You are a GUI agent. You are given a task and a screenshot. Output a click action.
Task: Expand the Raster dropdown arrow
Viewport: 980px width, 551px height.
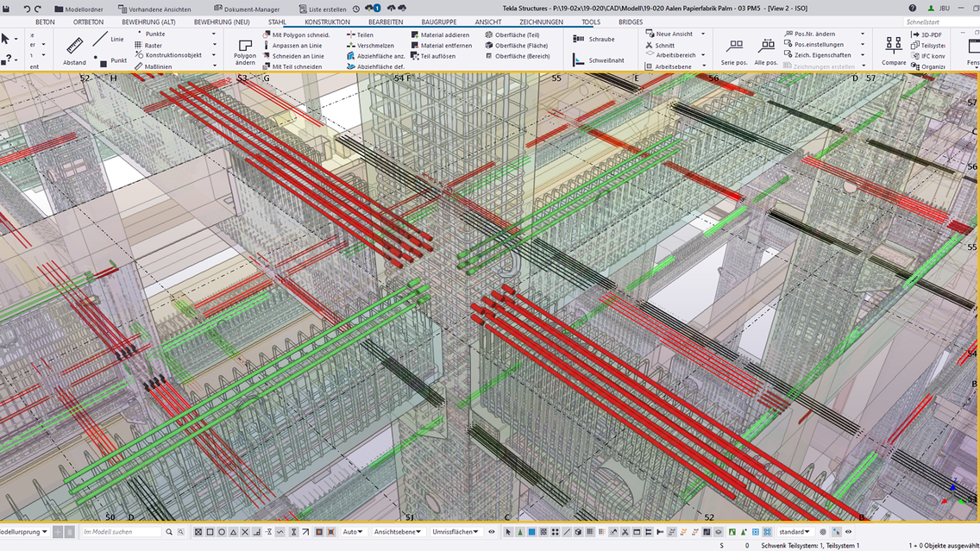click(x=214, y=45)
